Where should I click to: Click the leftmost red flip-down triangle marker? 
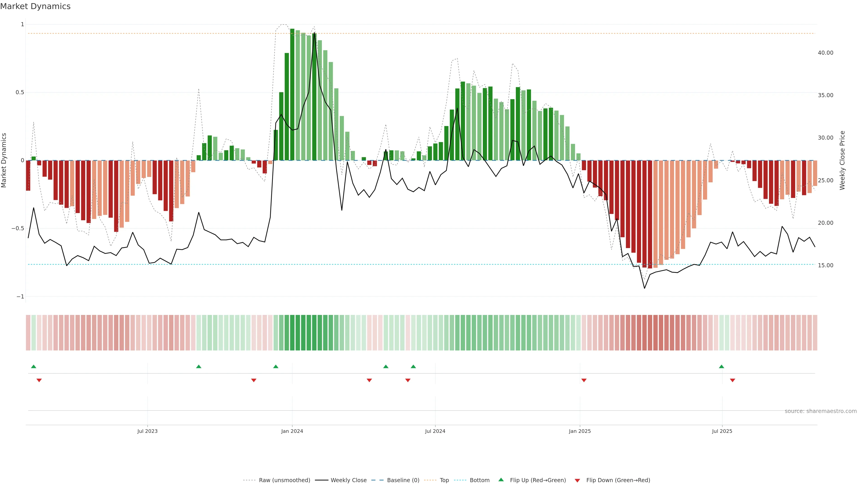coord(39,380)
